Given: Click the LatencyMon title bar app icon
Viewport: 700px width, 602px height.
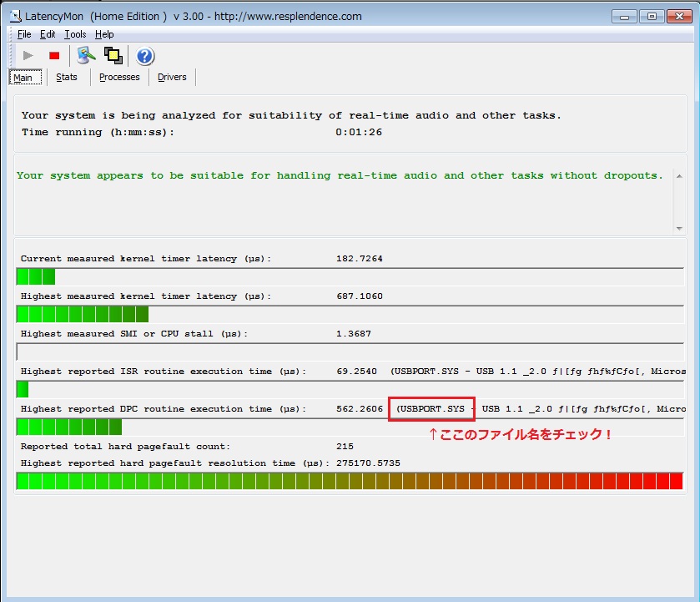Looking at the screenshot, I should 16,17.
